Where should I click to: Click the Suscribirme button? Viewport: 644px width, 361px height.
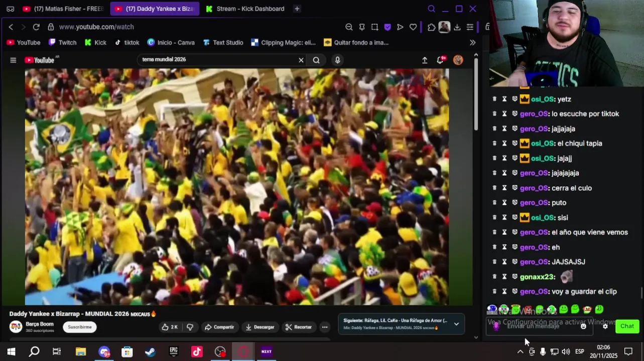(x=80, y=327)
